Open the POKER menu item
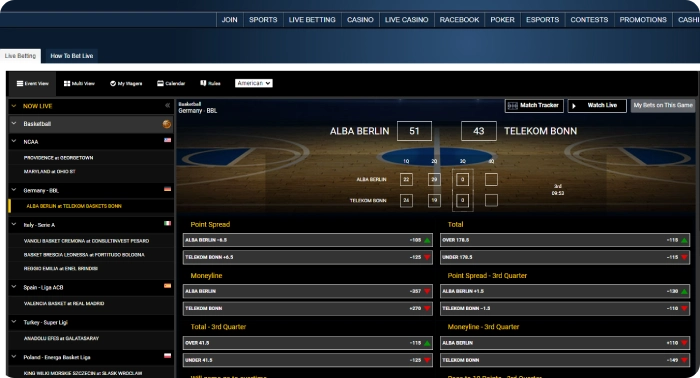 coord(502,20)
